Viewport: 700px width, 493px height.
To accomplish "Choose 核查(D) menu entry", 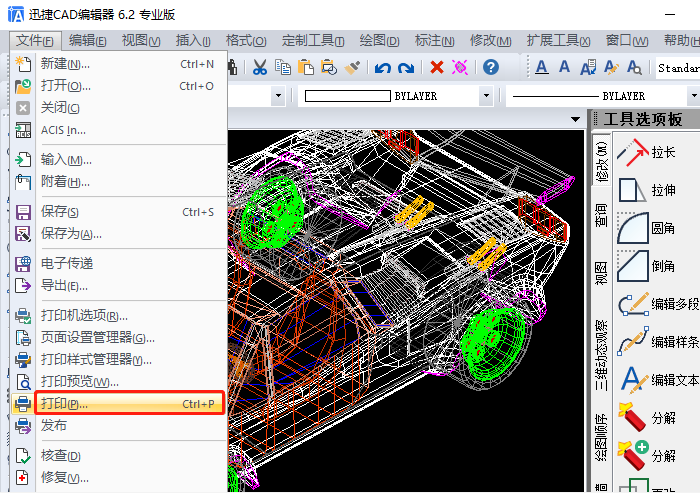I will point(119,455).
